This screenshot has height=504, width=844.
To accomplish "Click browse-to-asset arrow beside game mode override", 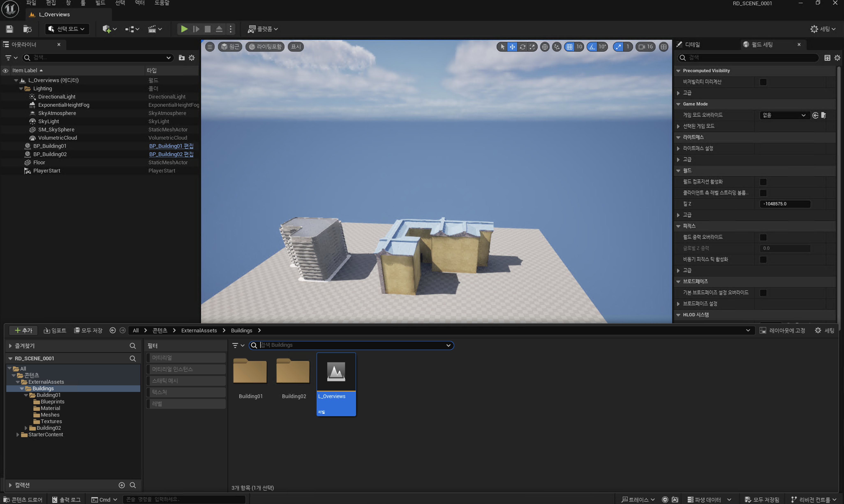I will pyautogui.click(x=815, y=115).
